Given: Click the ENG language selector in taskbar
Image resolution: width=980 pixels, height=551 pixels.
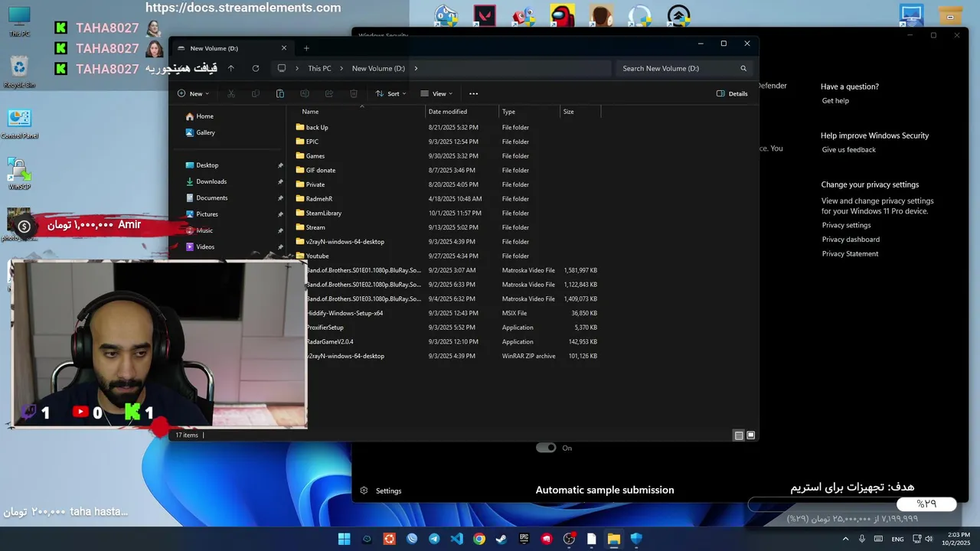Looking at the screenshot, I should pos(897,539).
